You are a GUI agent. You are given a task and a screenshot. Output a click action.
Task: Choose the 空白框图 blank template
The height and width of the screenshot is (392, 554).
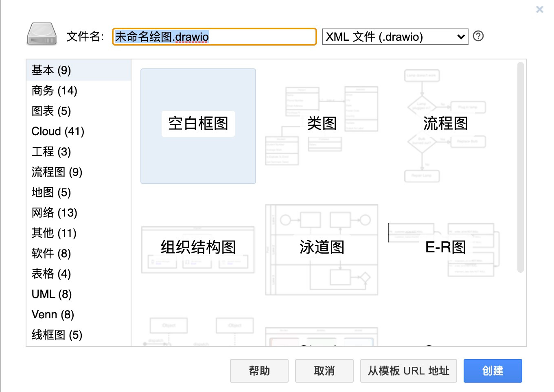198,126
